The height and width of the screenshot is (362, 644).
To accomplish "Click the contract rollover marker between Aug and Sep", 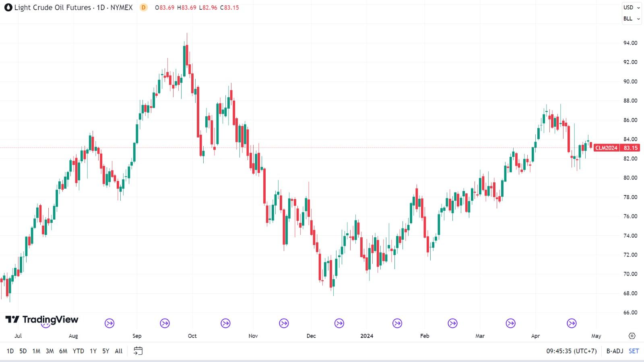I will click(109, 323).
